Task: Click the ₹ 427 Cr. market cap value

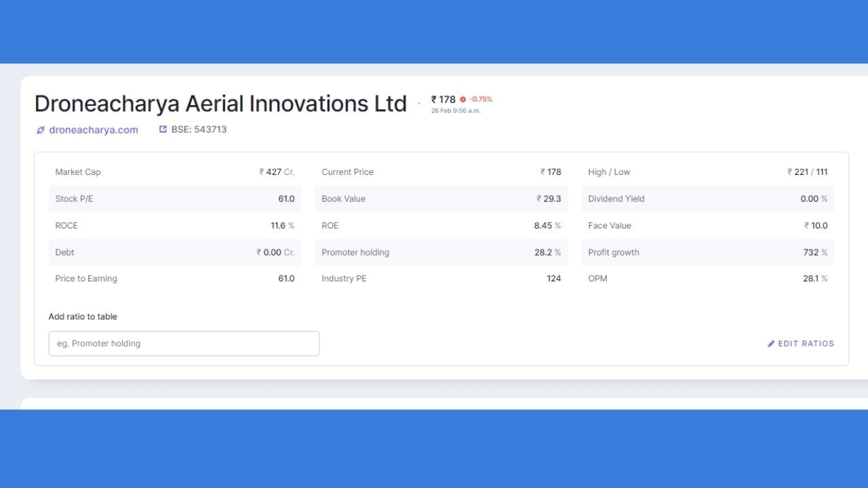Action: click(x=277, y=172)
